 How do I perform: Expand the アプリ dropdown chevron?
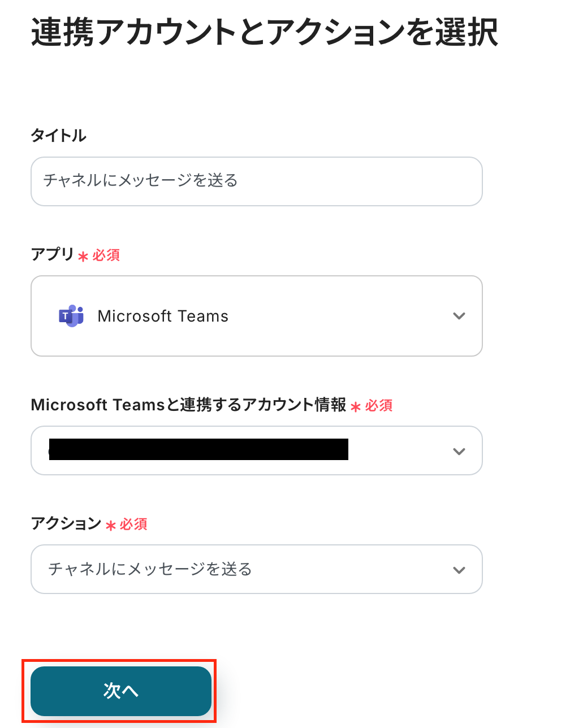pyautogui.click(x=459, y=316)
